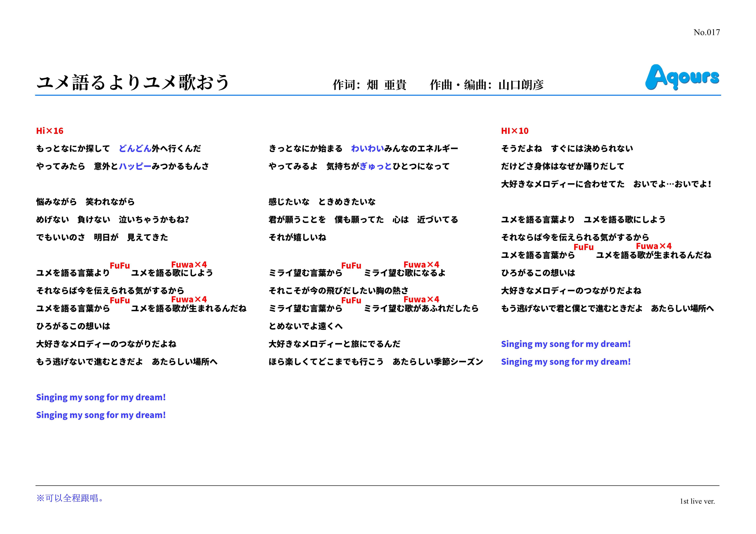This screenshot has height=534, width=756.
Task: Click the red Hi×16 call marker
Action: tap(50, 131)
